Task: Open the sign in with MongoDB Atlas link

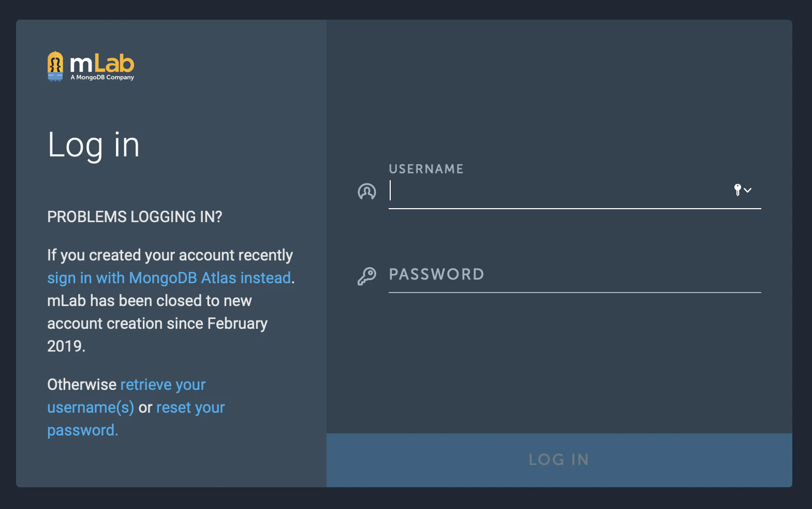Action: [169, 278]
